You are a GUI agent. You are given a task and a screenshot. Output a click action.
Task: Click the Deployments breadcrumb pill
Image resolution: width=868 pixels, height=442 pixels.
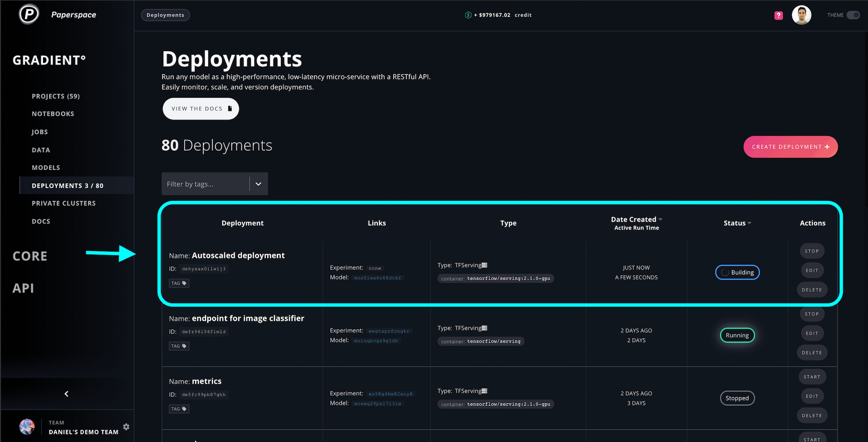[165, 15]
